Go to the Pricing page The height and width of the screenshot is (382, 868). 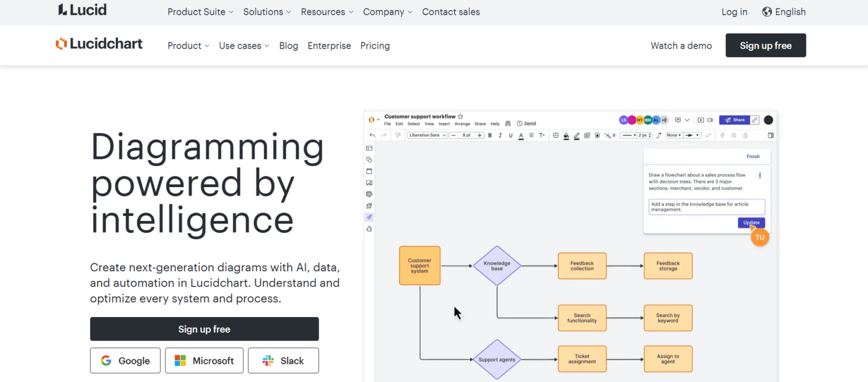click(x=375, y=45)
